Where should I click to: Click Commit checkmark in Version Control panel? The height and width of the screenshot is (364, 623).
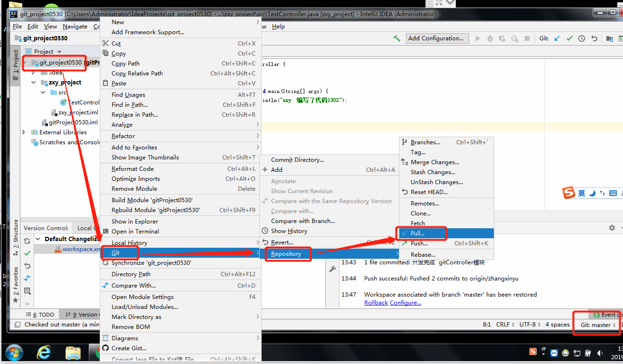pos(27,253)
